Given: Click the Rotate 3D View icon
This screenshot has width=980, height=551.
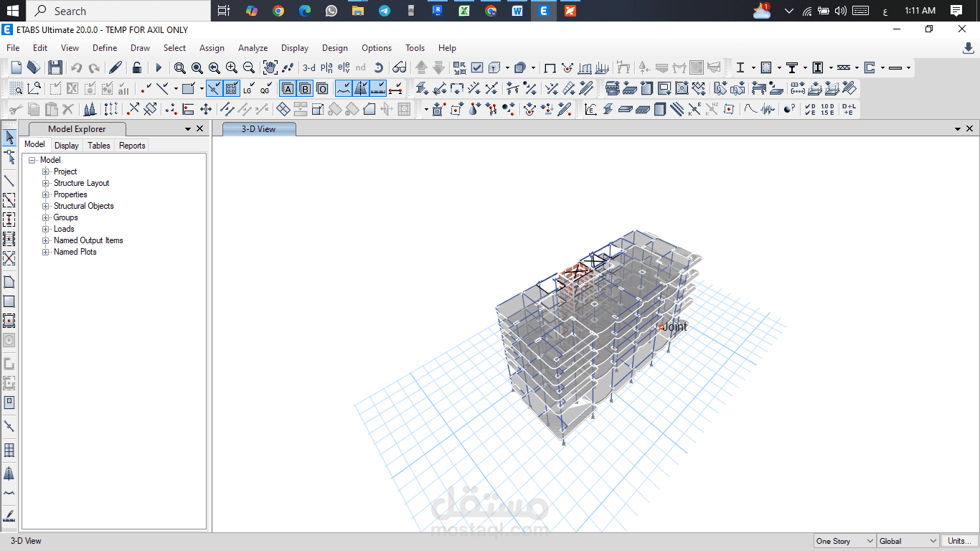Looking at the screenshot, I should (x=378, y=67).
